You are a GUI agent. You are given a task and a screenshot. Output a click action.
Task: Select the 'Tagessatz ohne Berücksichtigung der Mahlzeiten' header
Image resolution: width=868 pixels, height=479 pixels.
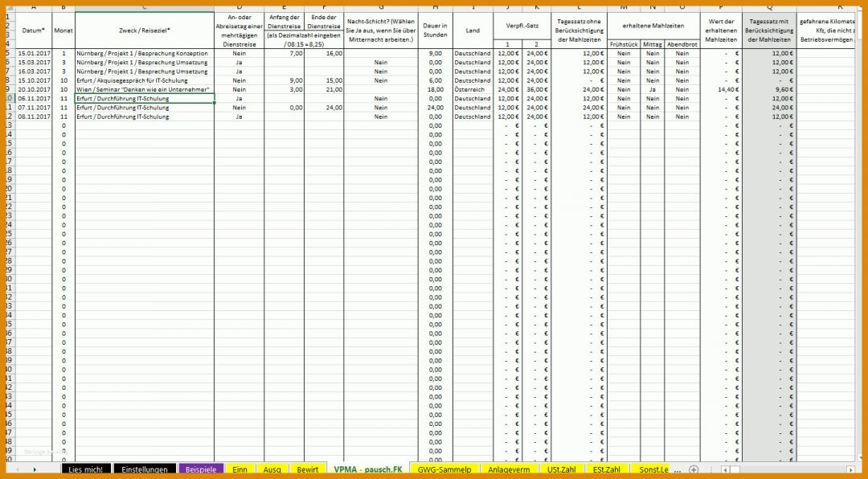(x=579, y=31)
